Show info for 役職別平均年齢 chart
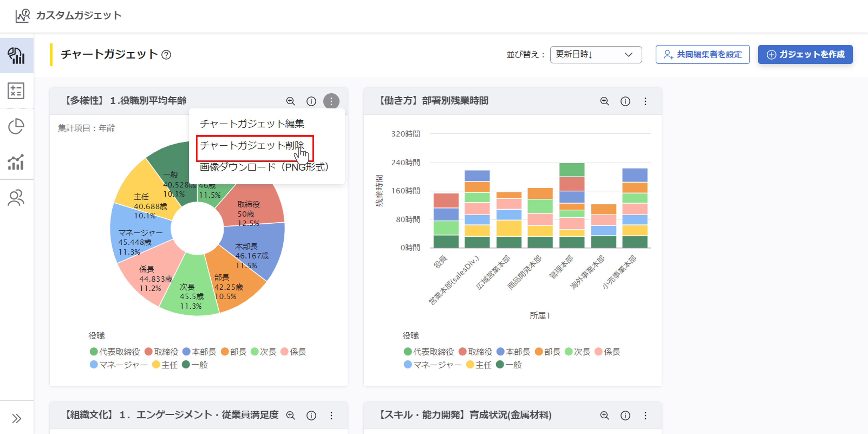Image resolution: width=868 pixels, height=434 pixels. click(311, 101)
